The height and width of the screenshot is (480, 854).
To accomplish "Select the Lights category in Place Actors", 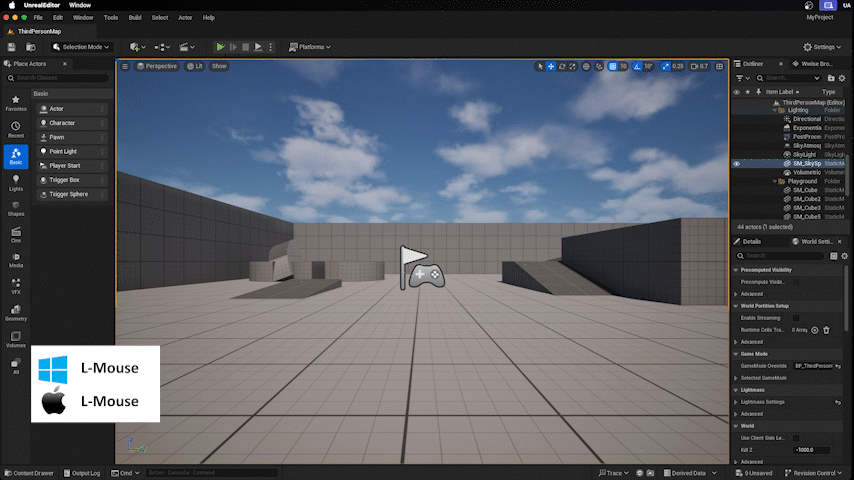I will pos(16,183).
